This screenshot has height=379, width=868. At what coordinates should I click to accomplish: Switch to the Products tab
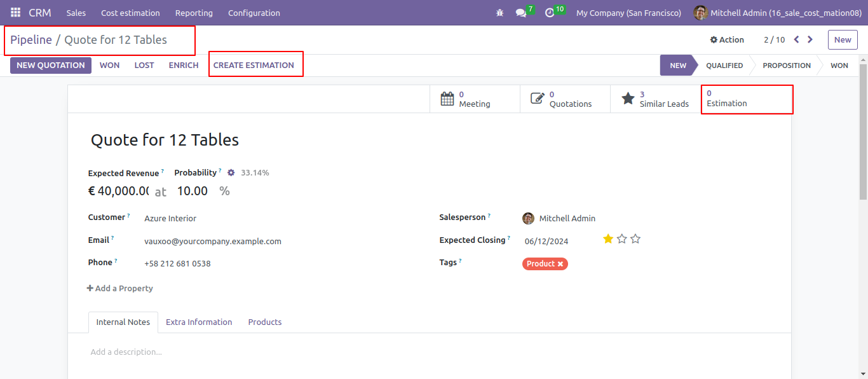(x=265, y=322)
